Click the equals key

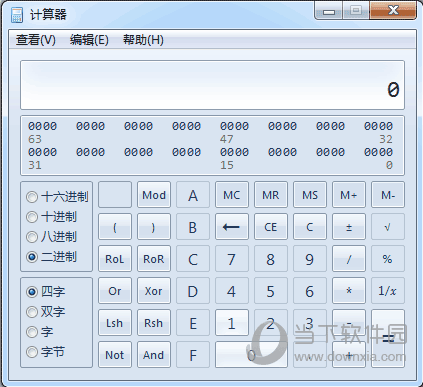coord(388,339)
